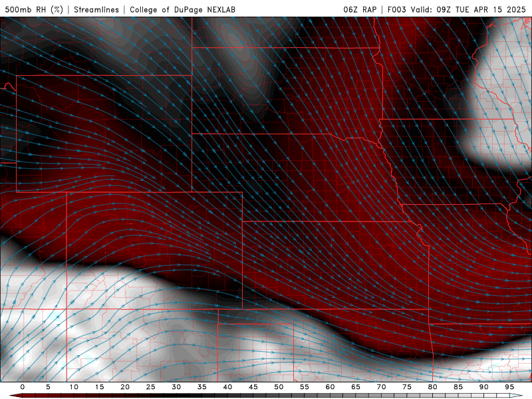
Task: Click the "500mb RH (%)" title text
Action: pyautogui.click(x=34, y=9)
